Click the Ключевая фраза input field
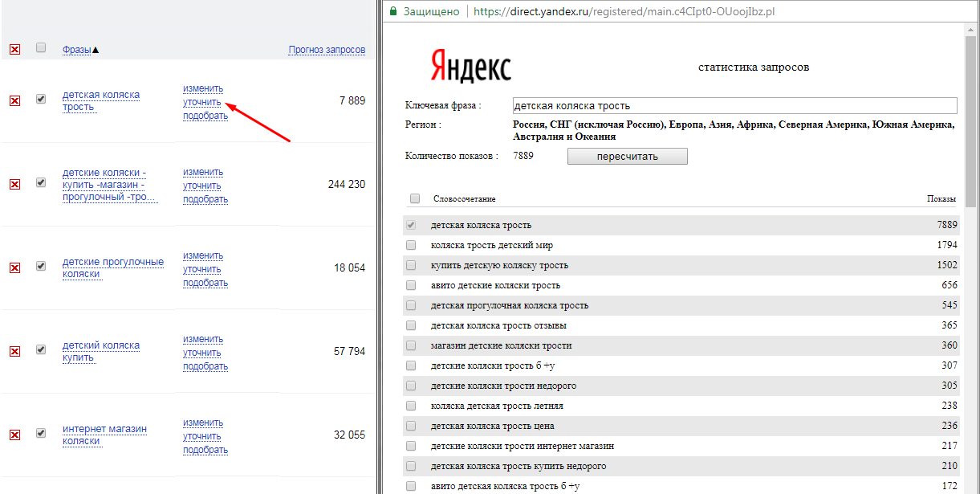This screenshot has height=494, width=980. tap(734, 105)
